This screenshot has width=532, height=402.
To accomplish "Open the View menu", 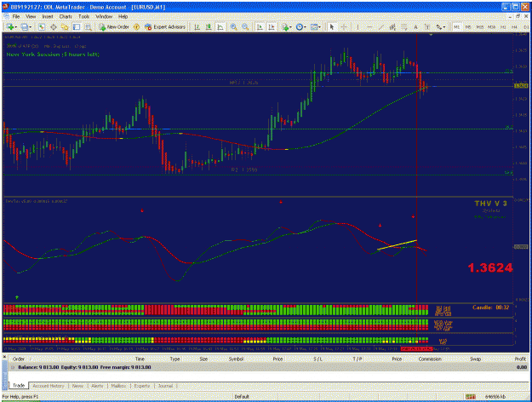I will coord(31,16).
